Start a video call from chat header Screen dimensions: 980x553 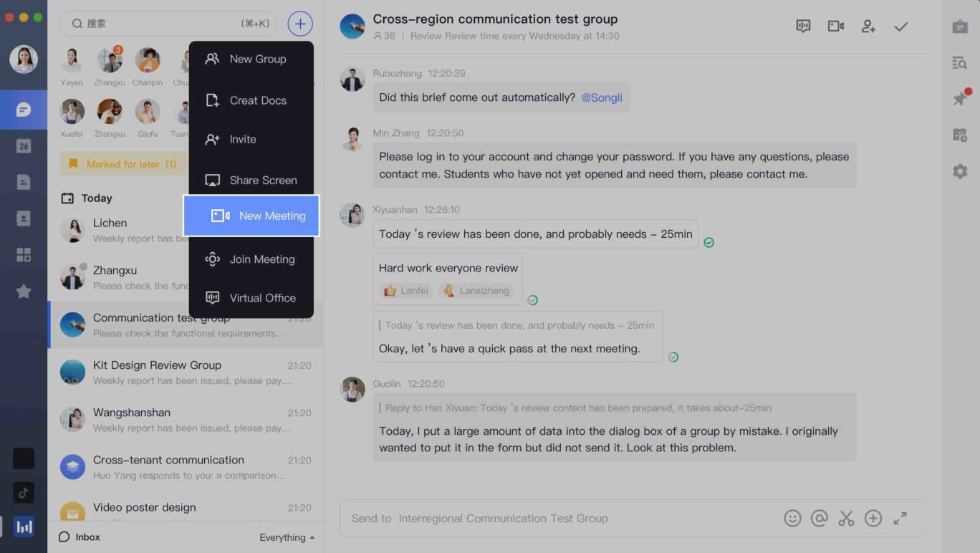click(835, 27)
